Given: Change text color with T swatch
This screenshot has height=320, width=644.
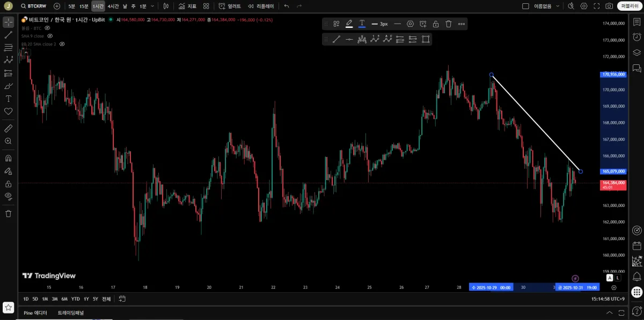Looking at the screenshot, I should 362,24.
